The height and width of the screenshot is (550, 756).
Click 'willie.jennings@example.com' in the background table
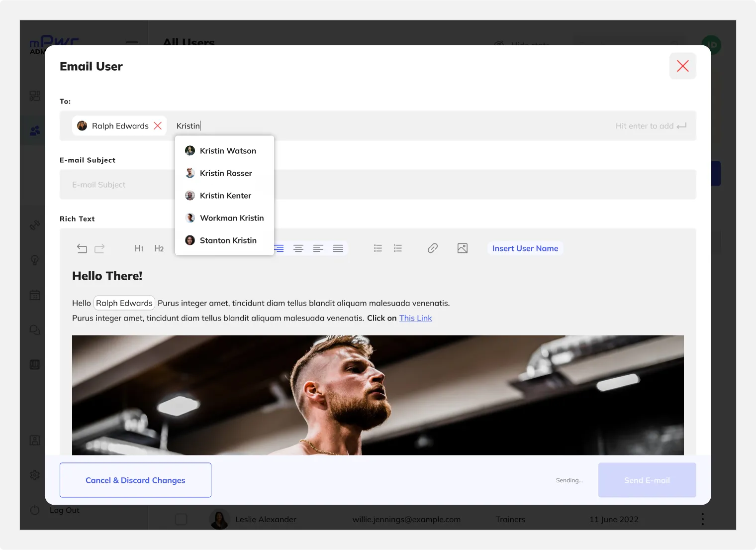pos(406,519)
